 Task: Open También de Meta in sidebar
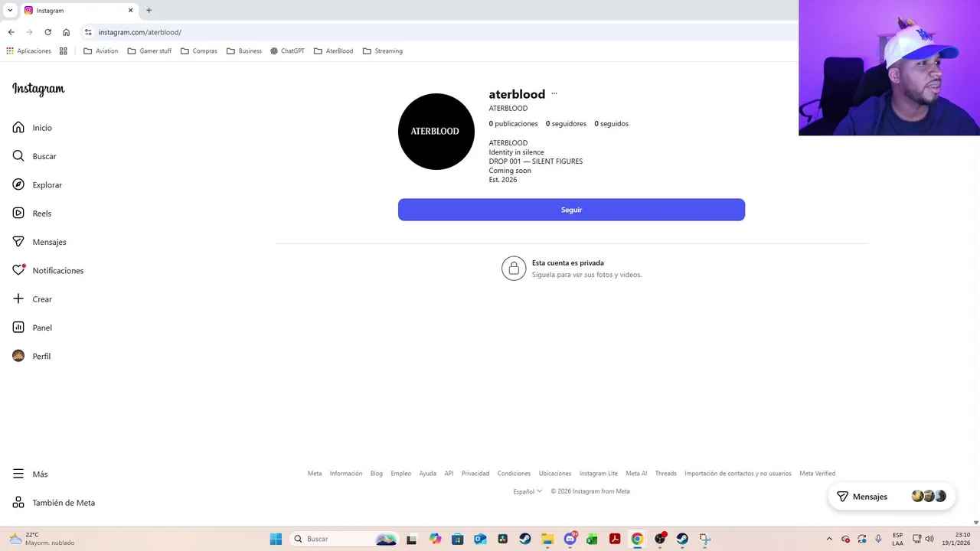[54, 503]
